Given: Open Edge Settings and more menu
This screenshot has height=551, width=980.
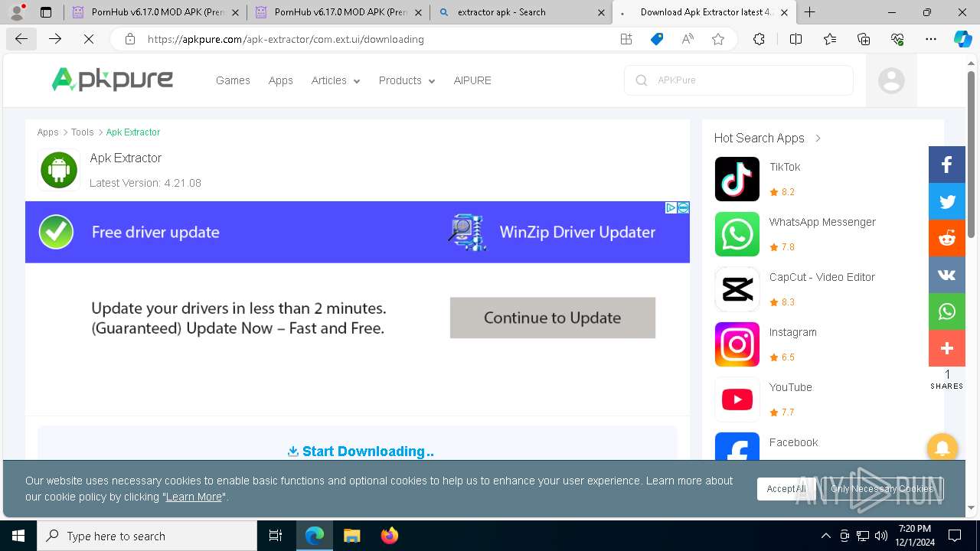Looking at the screenshot, I should 931,39.
